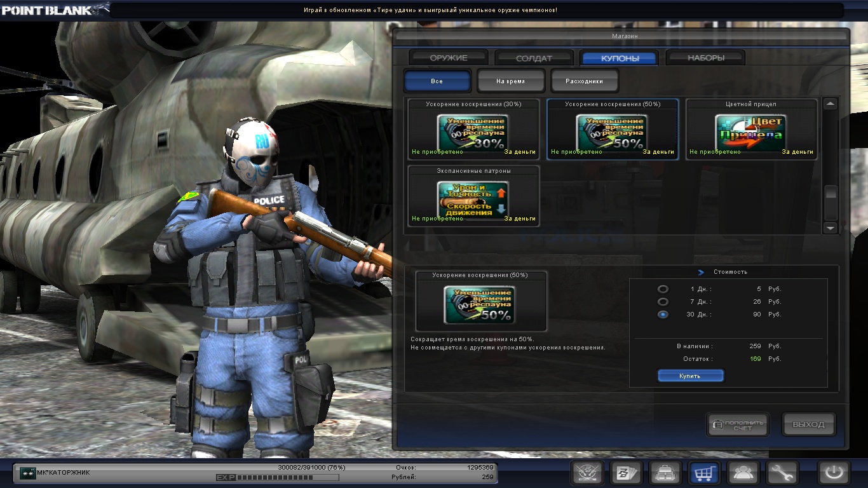Click the Рублей balance value 259
Screen dimensions: 868x488
[x=487, y=477]
